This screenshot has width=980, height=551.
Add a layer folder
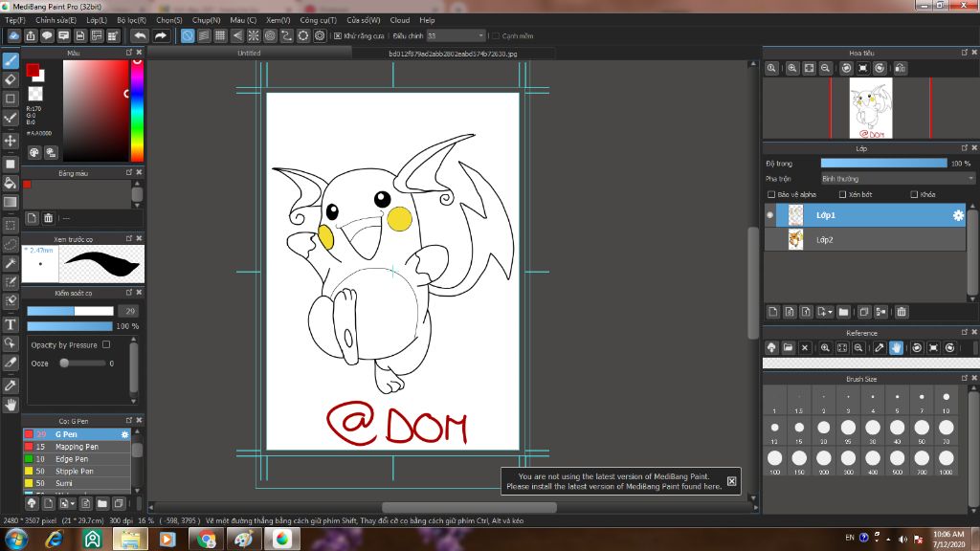click(844, 312)
